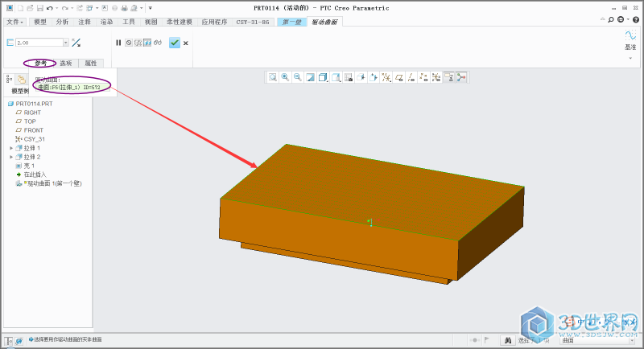Click the Find binoculars icon in status bar

pyautogui.click(x=508, y=340)
